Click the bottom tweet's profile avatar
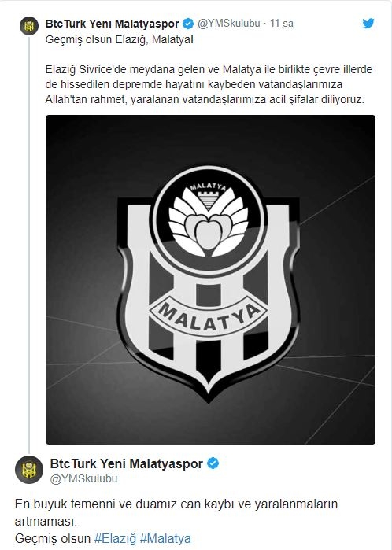 (29, 470)
